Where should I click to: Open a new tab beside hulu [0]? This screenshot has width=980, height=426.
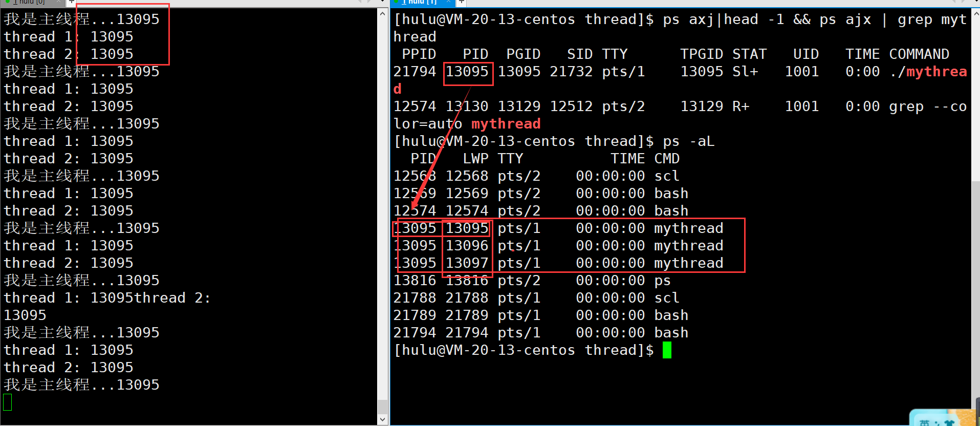pyautogui.click(x=71, y=2)
